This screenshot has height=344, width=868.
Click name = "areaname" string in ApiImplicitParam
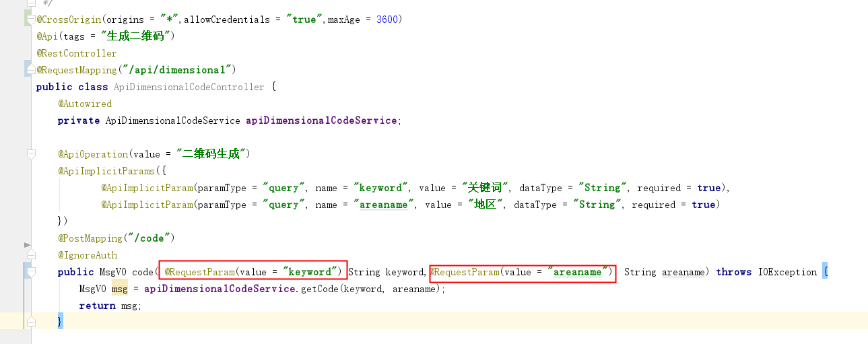(385, 205)
